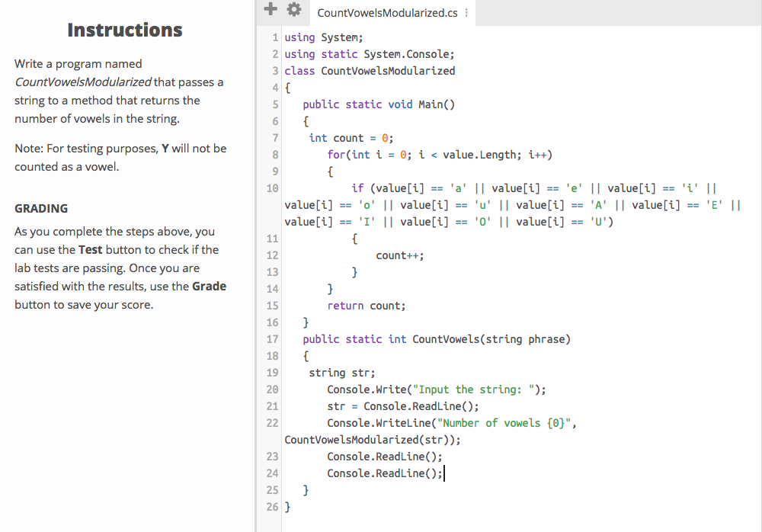Click the closing brace on line 26

tap(287, 506)
